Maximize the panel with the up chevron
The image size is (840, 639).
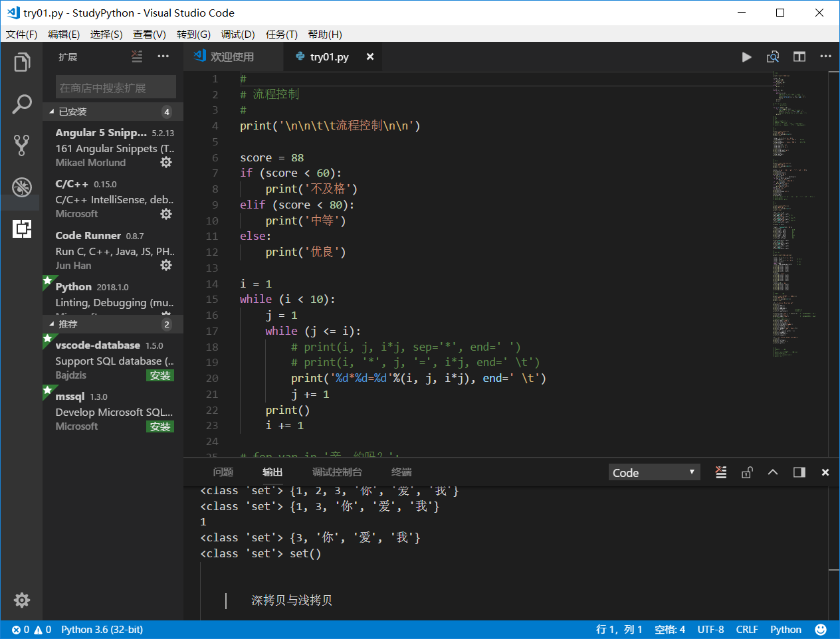tap(773, 472)
